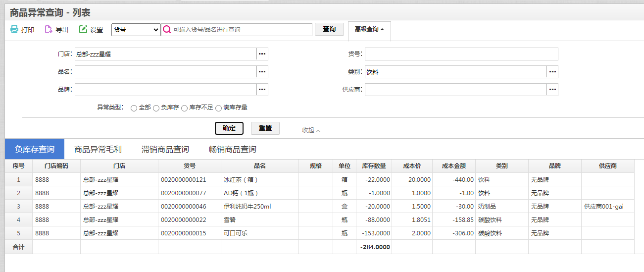Click the stock quantity -153.0000

[x=376, y=233]
